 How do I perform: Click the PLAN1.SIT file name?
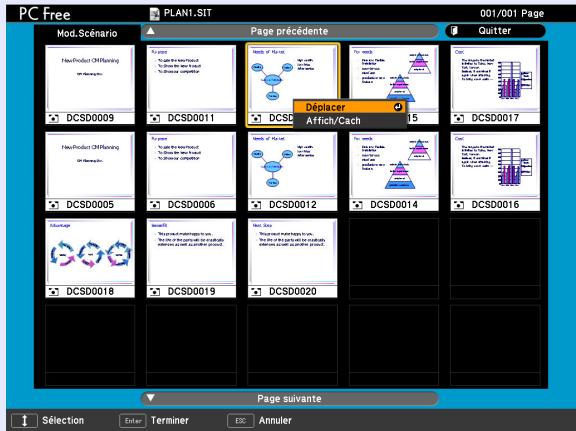pos(188,13)
